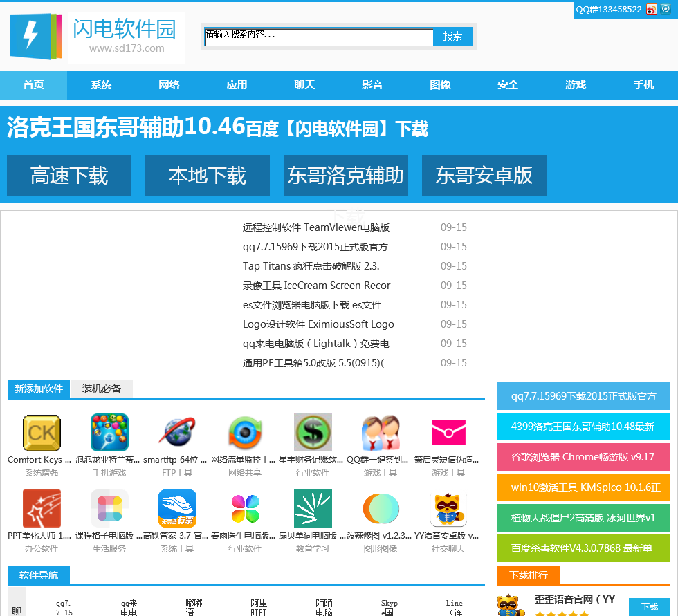Screen dimensions: 678x616
Task: Open the 高铁管家 train icon
Action: (177, 508)
